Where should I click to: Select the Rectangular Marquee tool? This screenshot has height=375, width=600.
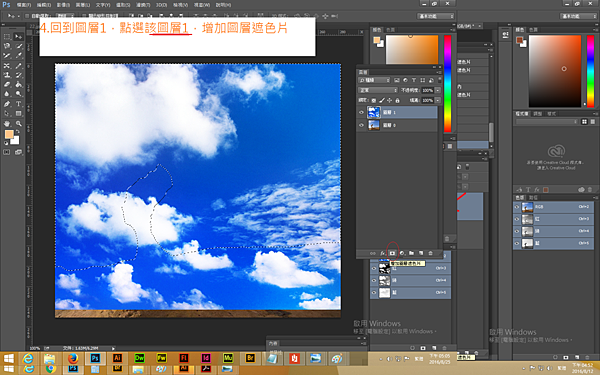(7, 37)
